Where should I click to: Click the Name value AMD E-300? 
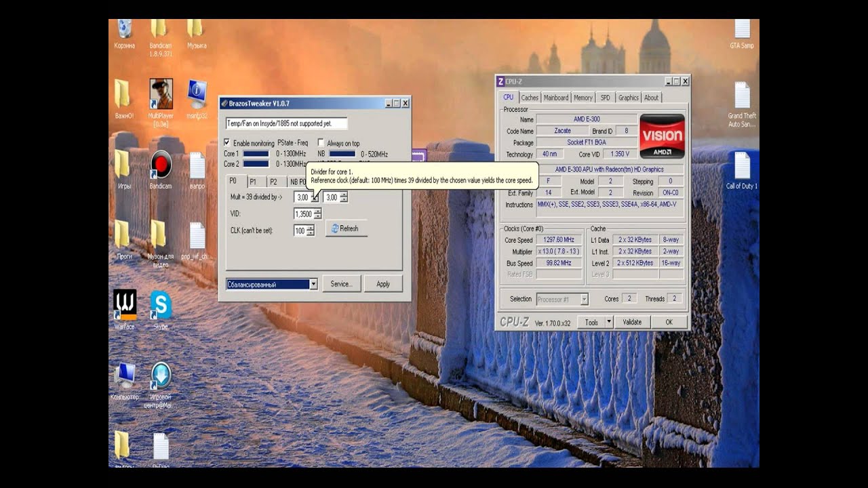pos(587,119)
